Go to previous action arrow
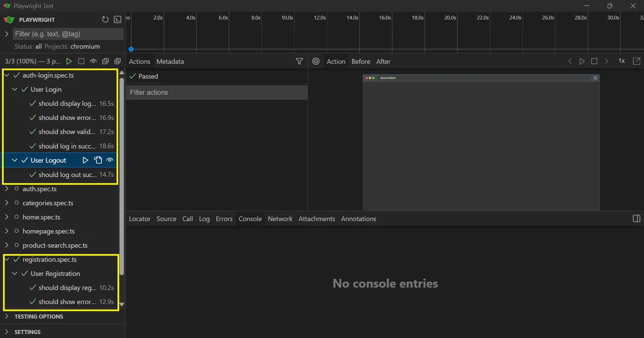The width and height of the screenshot is (644, 338). click(x=570, y=61)
